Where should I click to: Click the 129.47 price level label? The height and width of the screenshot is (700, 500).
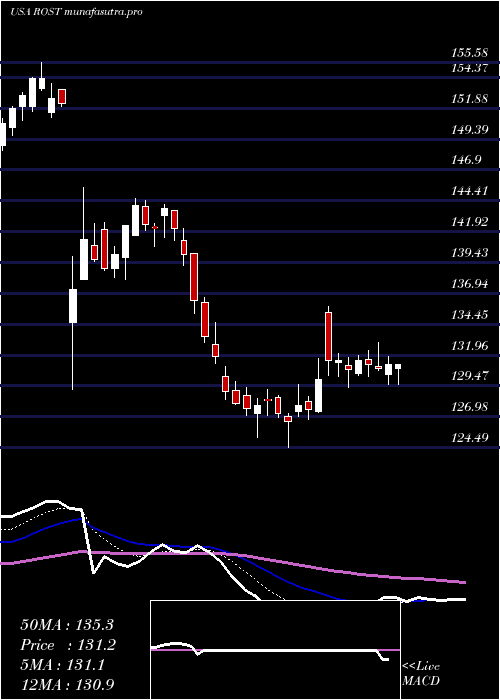tap(469, 376)
